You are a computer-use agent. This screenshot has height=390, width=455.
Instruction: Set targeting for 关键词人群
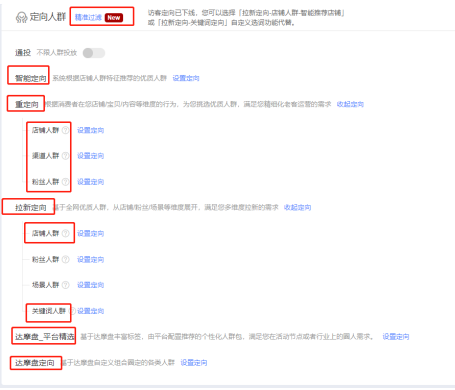[91, 311]
